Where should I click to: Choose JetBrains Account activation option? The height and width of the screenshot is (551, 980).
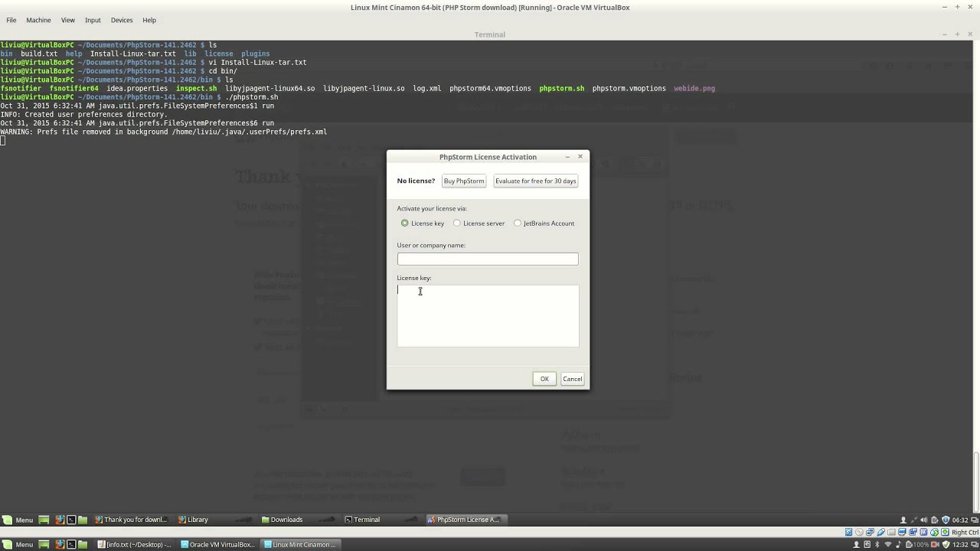click(x=518, y=223)
